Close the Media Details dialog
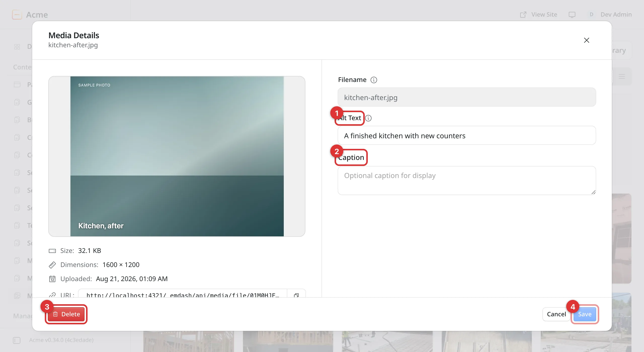The width and height of the screenshot is (644, 352). tap(586, 40)
